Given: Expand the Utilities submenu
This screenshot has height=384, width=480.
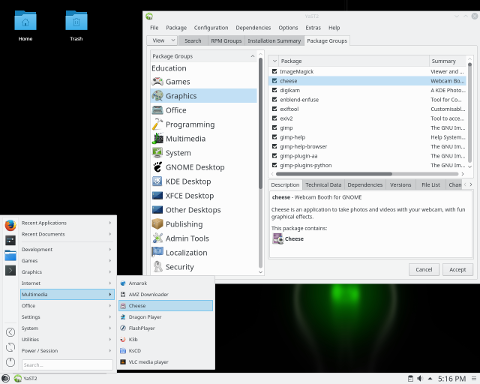Looking at the screenshot, I should [x=67, y=339].
